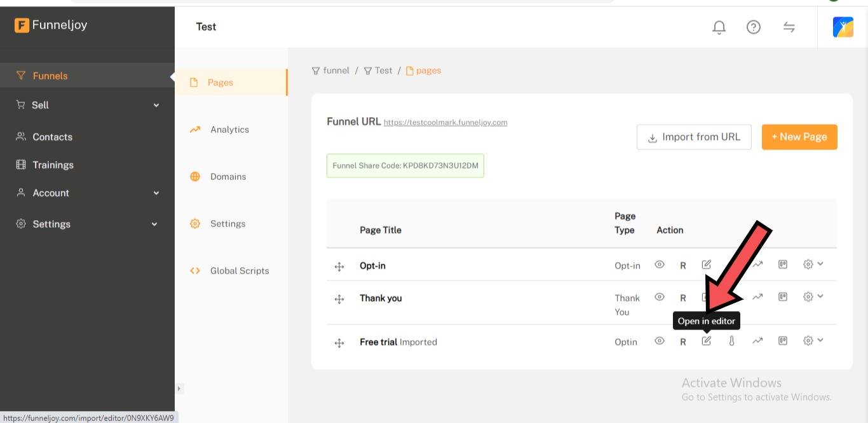The height and width of the screenshot is (423, 868).
Task: Click the swap arrows icon in header
Action: (789, 27)
